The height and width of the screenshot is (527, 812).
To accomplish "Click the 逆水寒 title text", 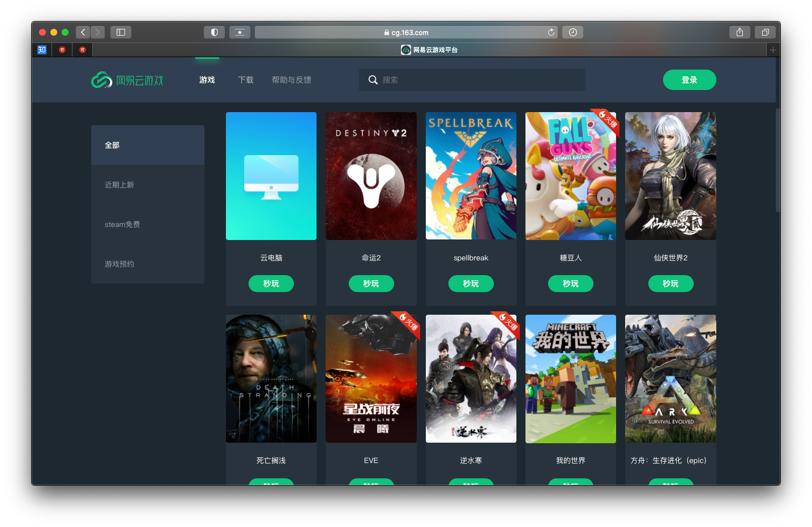I will (x=471, y=460).
